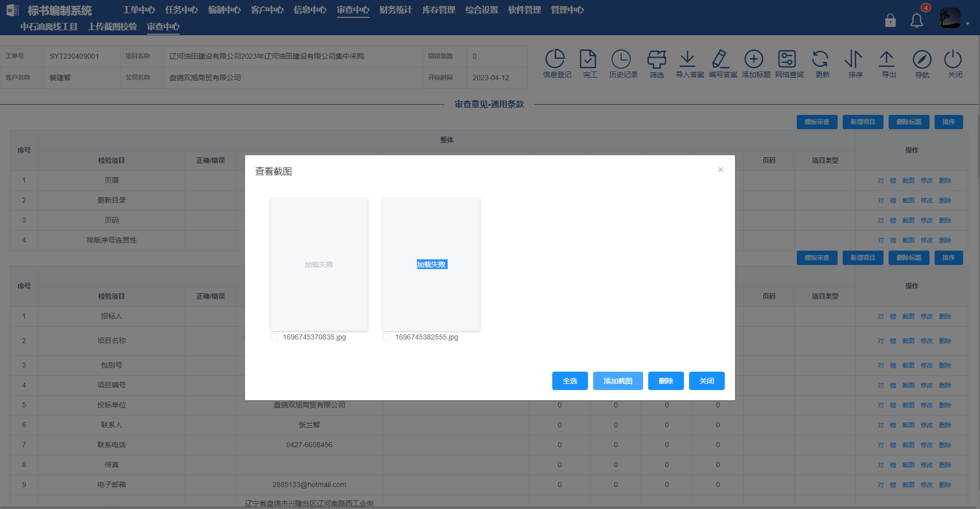Open the 综合设置 menu

click(482, 10)
